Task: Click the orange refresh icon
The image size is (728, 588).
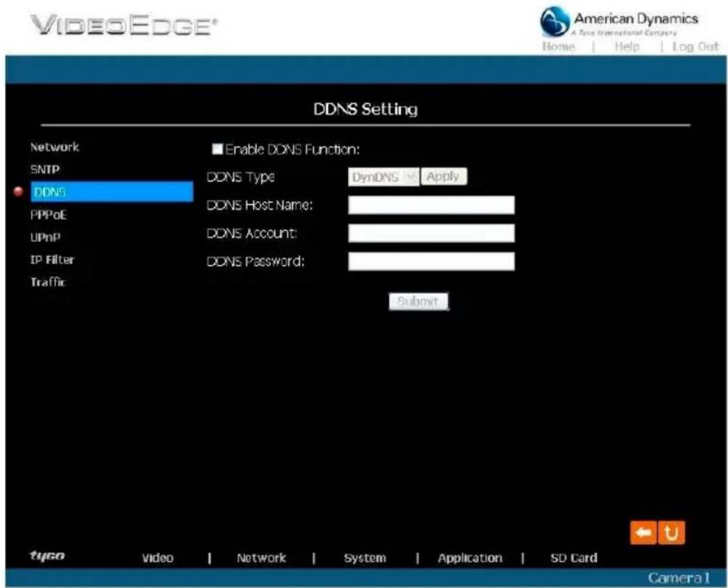Action: (x=671, y=533)
